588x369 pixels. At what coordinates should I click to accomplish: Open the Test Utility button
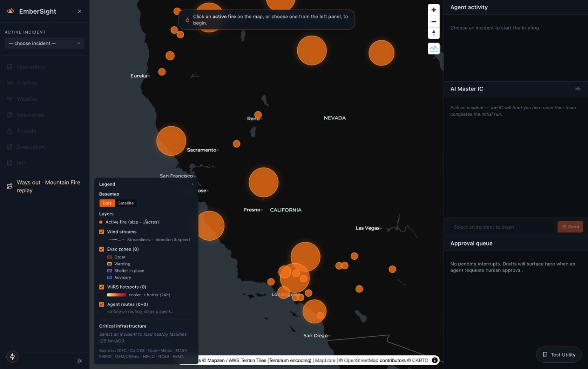pos(559,355)
